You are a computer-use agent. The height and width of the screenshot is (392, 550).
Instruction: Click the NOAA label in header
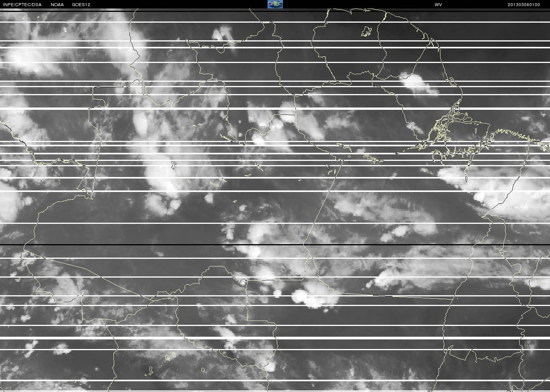click(57, 5)
